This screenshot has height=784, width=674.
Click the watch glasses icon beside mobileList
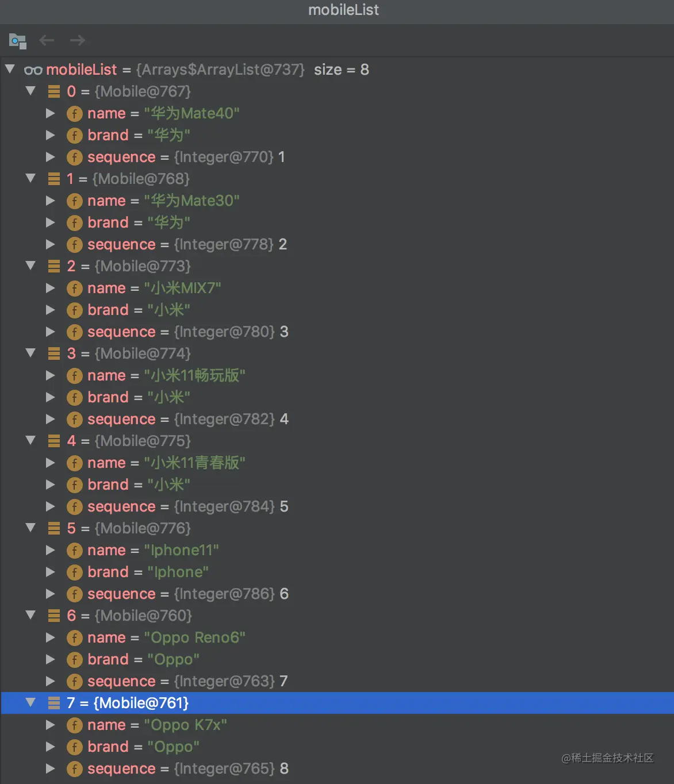[33, 70]
